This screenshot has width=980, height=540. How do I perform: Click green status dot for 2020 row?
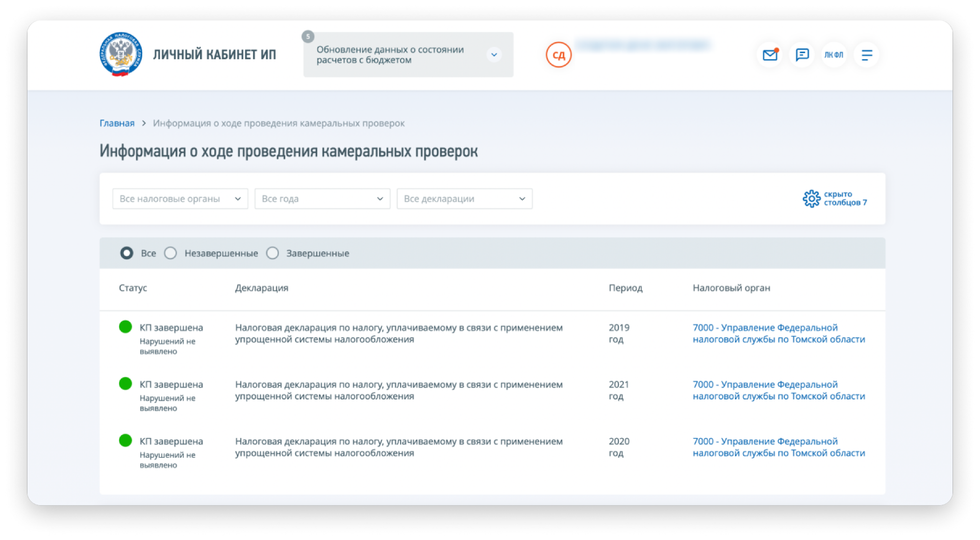tap(126, 441)
